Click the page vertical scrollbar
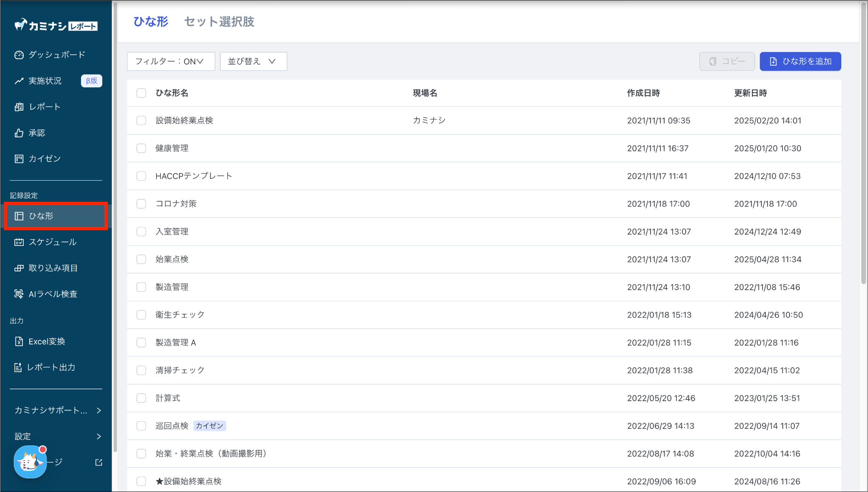868x492 pixels. click(863, 144)
